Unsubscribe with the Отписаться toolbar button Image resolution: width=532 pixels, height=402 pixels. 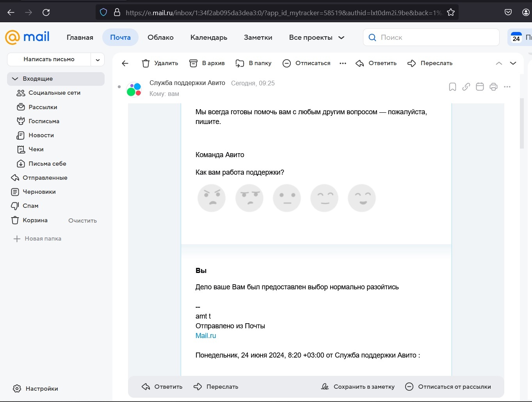(x=306, y=63)
